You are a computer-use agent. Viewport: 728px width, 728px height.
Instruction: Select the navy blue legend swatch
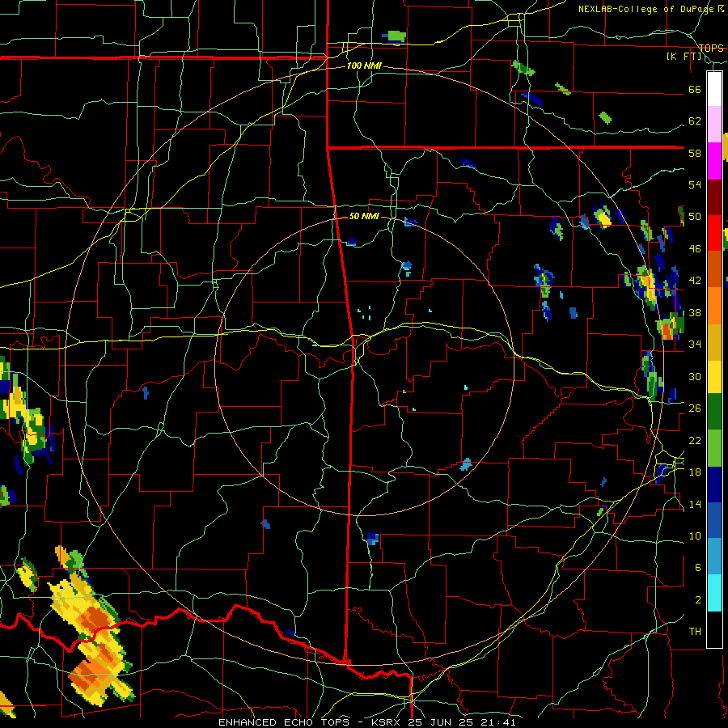pos(714,485)
